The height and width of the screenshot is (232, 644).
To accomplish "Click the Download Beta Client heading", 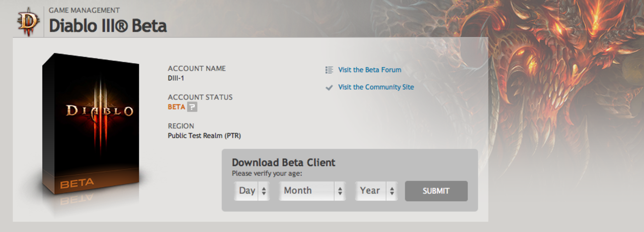I will (x=283, y=163).
